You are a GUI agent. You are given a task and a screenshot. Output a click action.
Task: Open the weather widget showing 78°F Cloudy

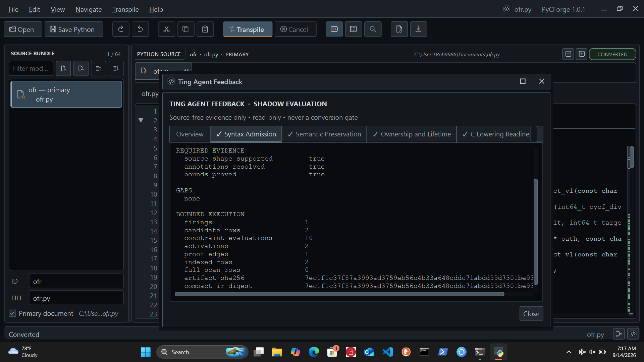click(x=23, y=352)
